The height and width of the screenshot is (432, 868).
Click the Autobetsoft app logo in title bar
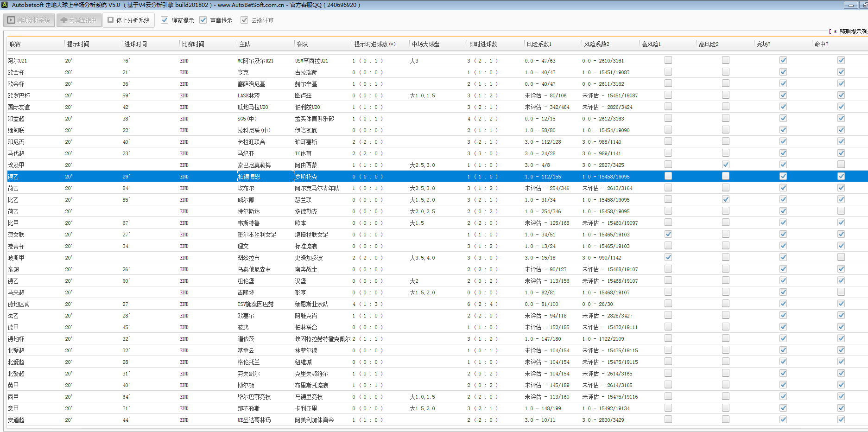coord(5,5)
